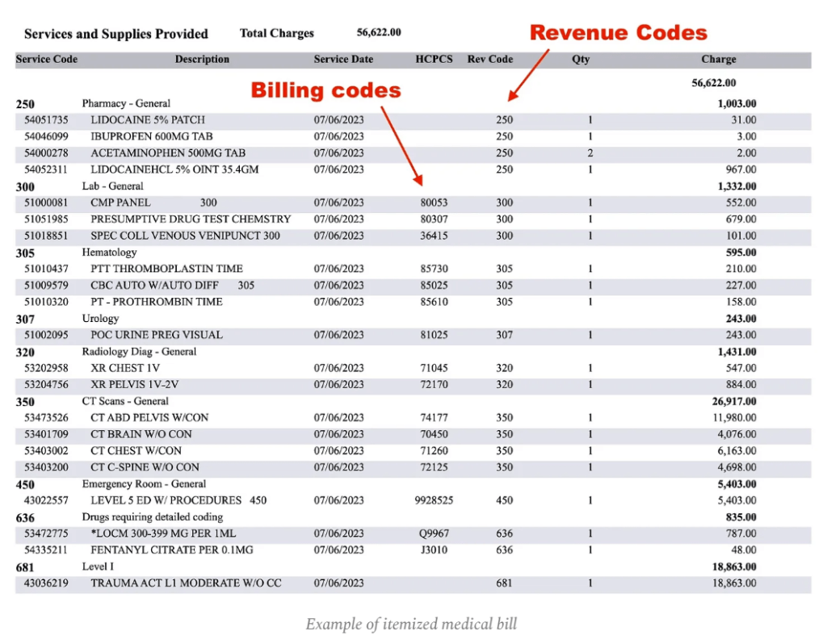Click 'CT C-SPINE W/O CON' description
This screenshot has width=827, height=644.
pyautogui.click(x=145, y=467)
